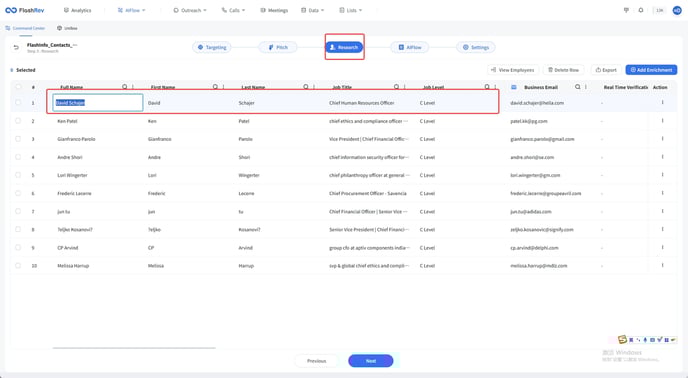Select the Research step
Screen dimensions: 688x378
coord(344,47)
